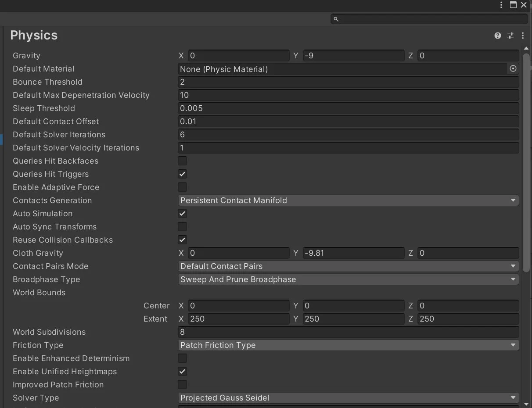Screen dimensions: 532x408
Task: Toggle Queries Hit Triggers checkbox
Action: click(182, 174)
